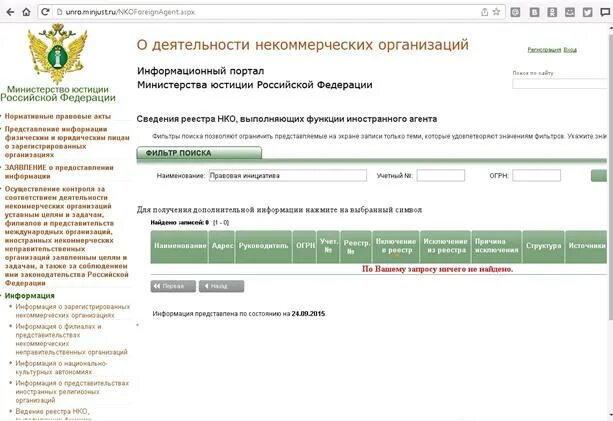Click the Адрес column header

tap(222, 246)
